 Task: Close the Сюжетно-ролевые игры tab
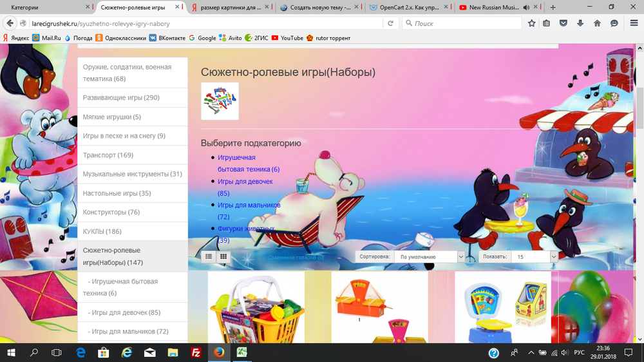click(178, 7)
